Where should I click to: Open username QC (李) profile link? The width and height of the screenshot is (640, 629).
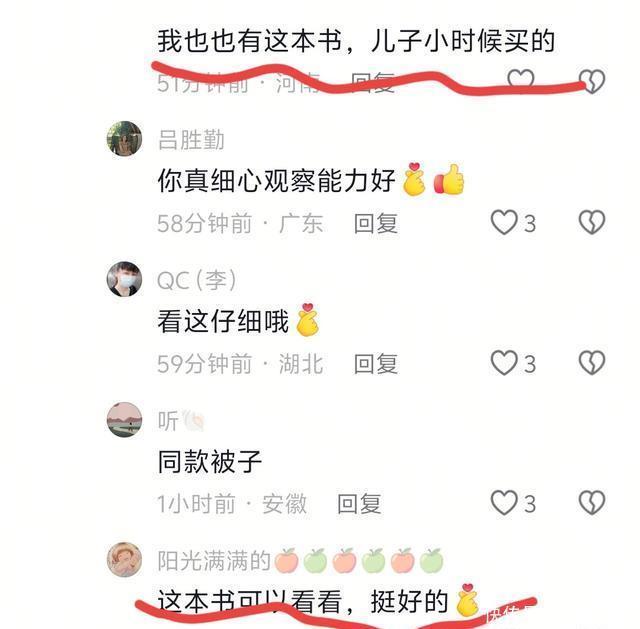point(196,280)
